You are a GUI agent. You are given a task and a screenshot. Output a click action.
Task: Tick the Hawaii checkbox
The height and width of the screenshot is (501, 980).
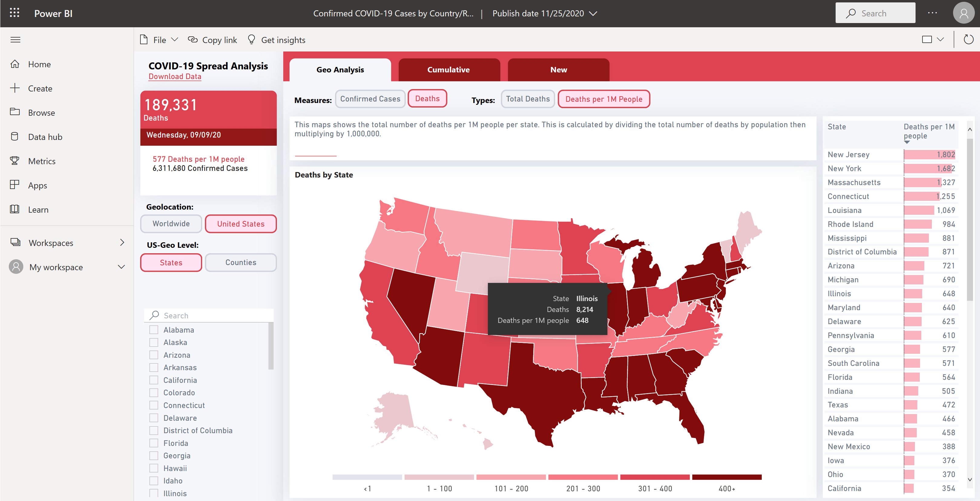coord(154,468)
